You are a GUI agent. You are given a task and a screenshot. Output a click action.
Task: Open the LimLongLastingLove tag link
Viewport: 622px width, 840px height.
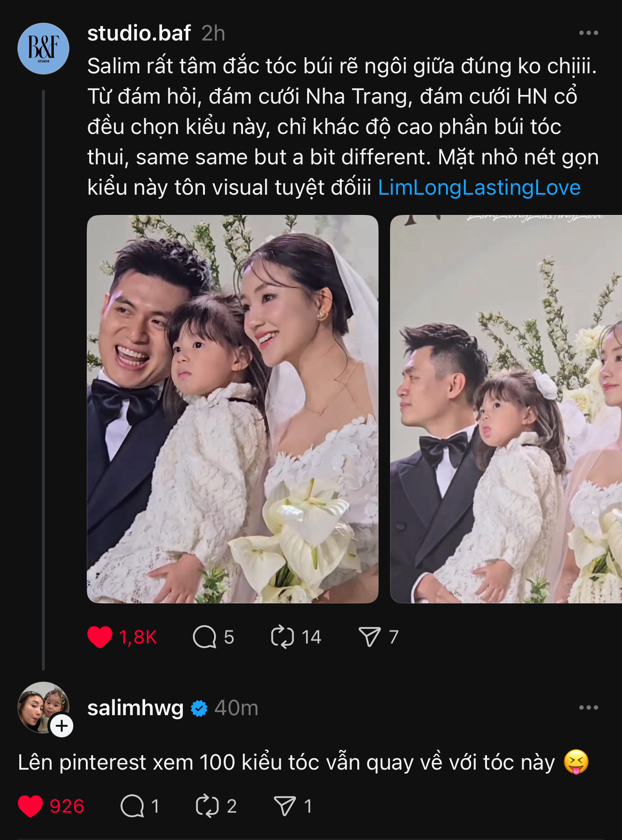click(x=479, y=187)
